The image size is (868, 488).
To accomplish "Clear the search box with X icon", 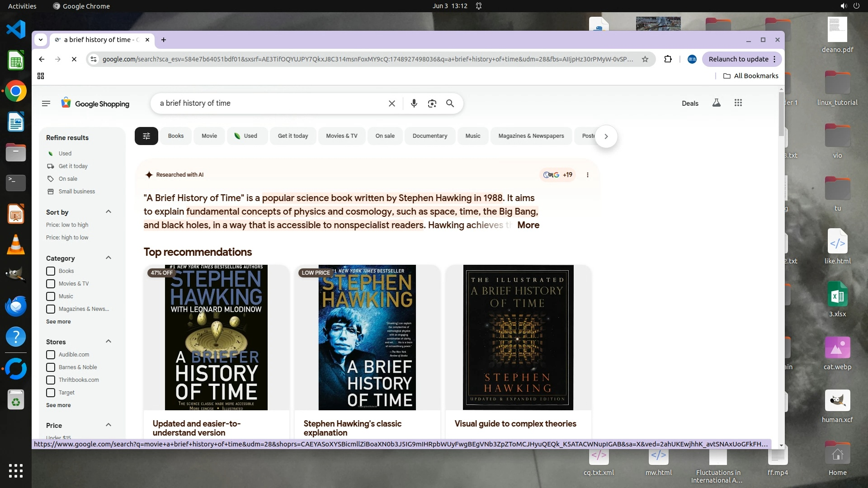I will point(392,103).
